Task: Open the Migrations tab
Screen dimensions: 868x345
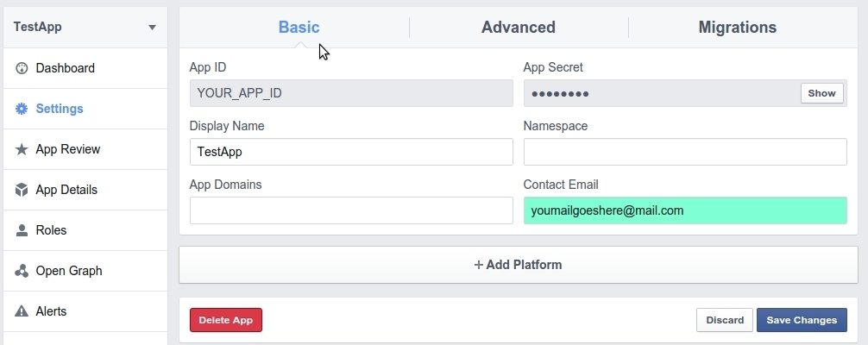Action: [x=737, y=28]
